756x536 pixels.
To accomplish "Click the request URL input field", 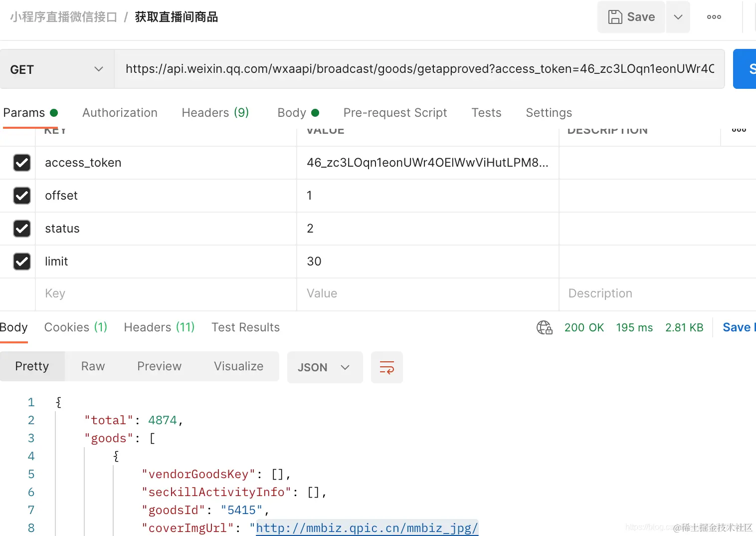I will coord(419,69).
